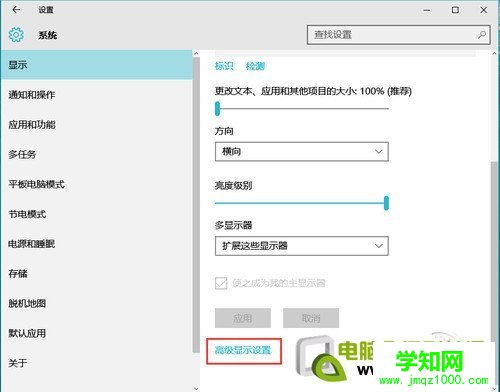Click the System gear icon
The image size is (500, 392).
tap(16, 35)
